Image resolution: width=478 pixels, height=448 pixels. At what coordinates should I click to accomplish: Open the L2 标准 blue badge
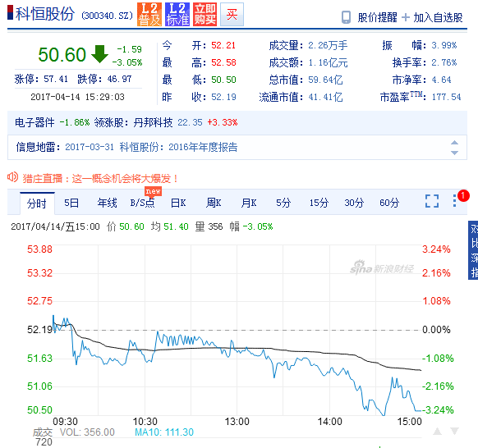click(x=177, y=14)
